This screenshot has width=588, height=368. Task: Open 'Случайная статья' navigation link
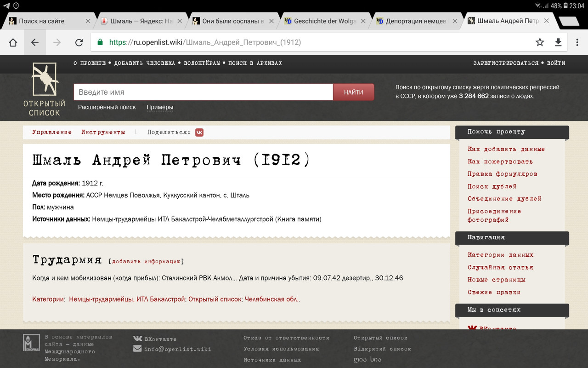pos(501,267)
